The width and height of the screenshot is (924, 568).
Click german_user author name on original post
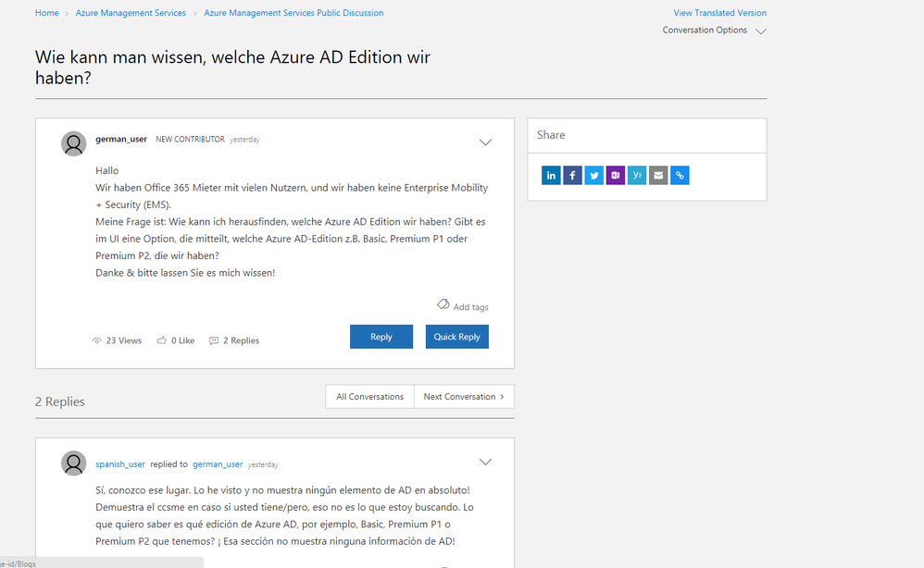pyautogui.click(x=120, y=139)
